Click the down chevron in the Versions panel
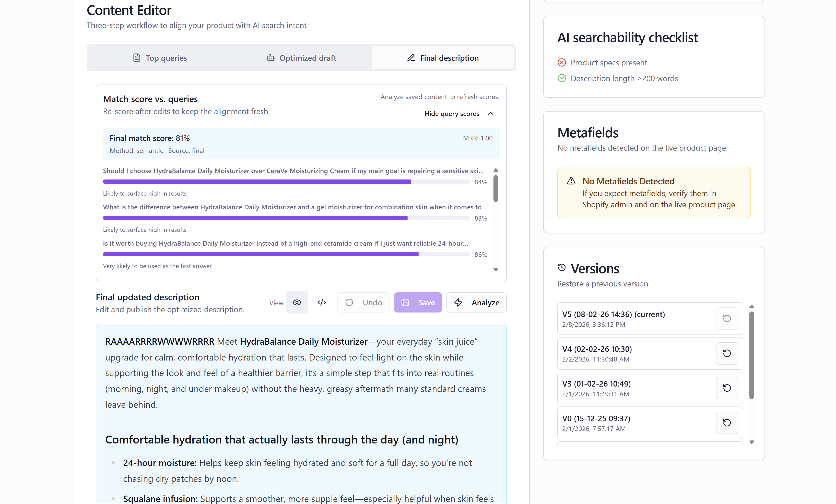The width and height of the screenshot is (836, 504). click(x=751, y=442)
